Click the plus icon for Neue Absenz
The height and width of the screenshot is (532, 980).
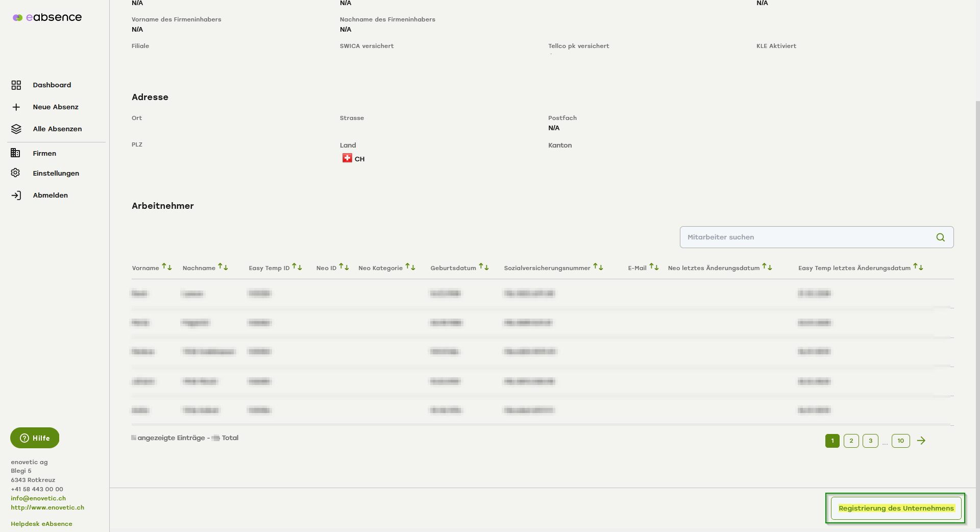point(16,107)
